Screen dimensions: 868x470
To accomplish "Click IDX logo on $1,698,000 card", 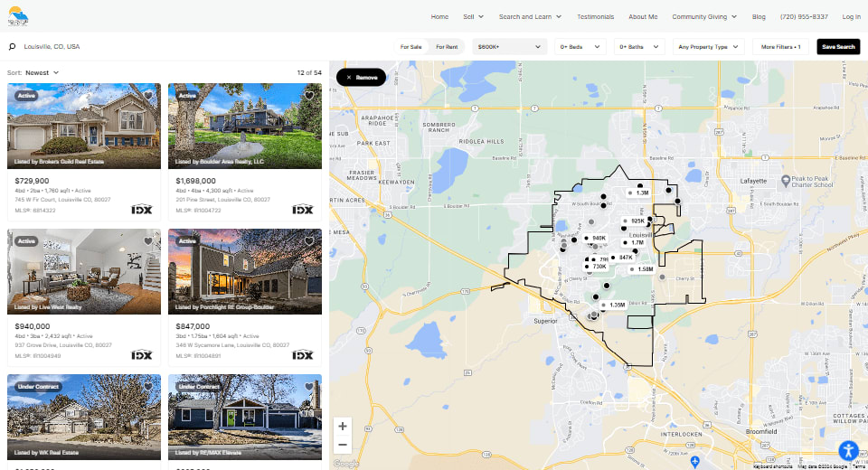I will pos(303,210).
